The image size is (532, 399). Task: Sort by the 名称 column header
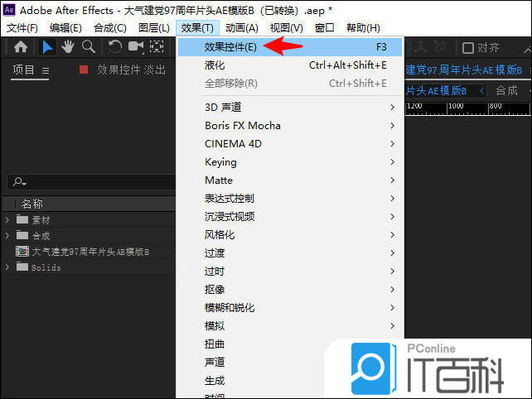[x=31, y=204]
